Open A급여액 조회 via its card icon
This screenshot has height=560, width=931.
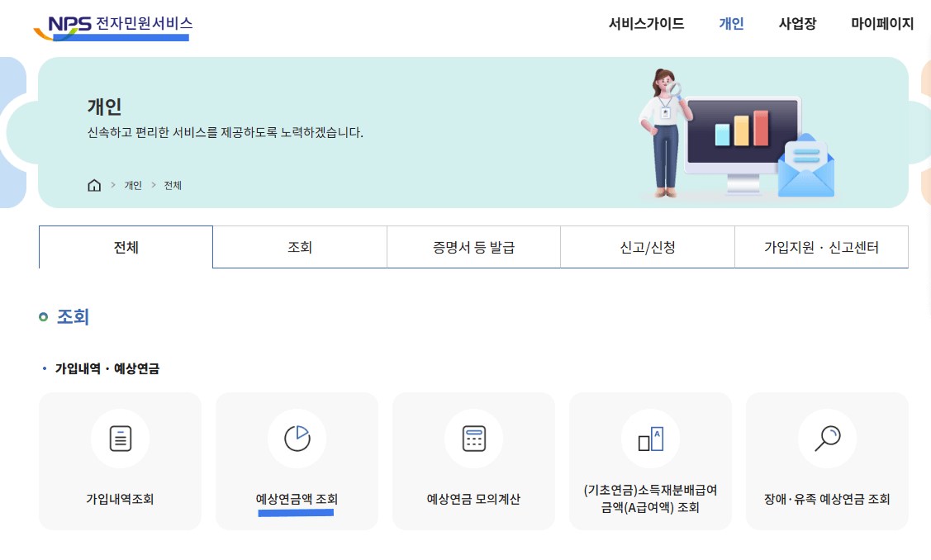coord(650,439)
